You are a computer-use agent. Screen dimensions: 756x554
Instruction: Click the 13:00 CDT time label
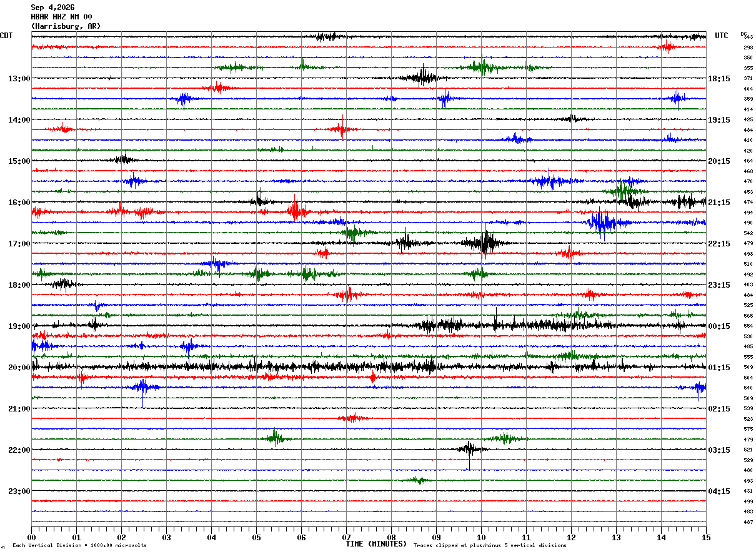click(19, 79)
